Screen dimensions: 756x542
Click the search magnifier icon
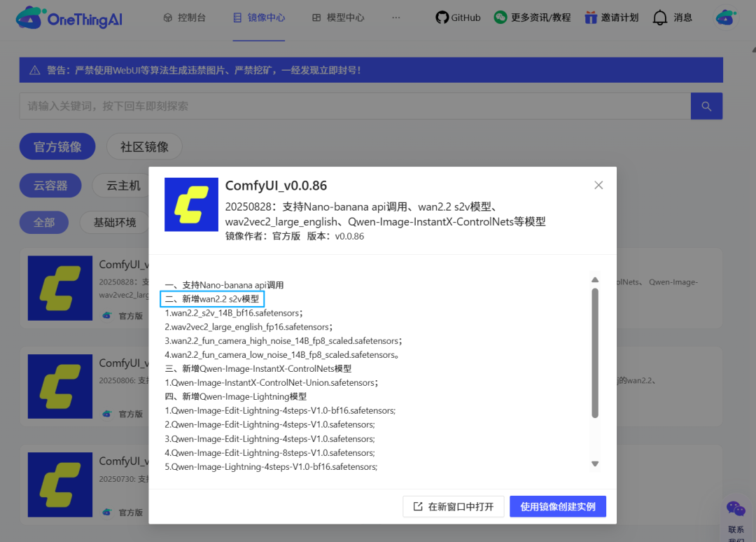706,106
